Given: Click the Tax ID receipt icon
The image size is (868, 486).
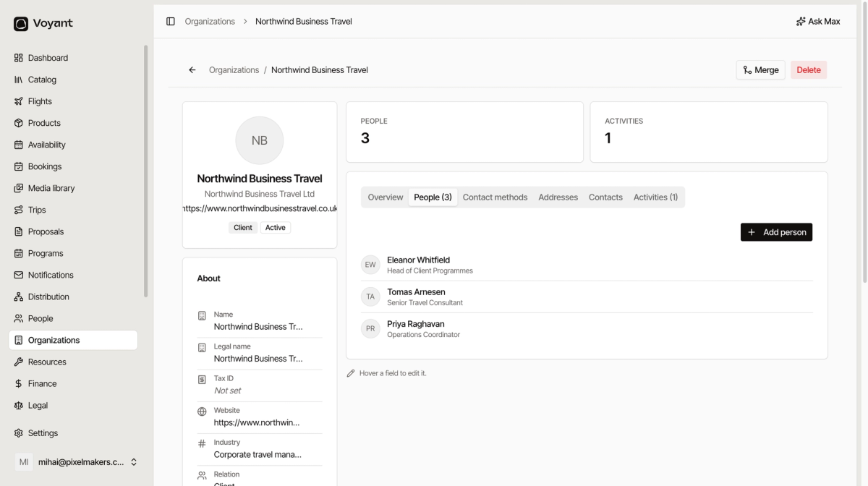Looking at the screenshot, I should pyautogui.click(x=202, y=380).
